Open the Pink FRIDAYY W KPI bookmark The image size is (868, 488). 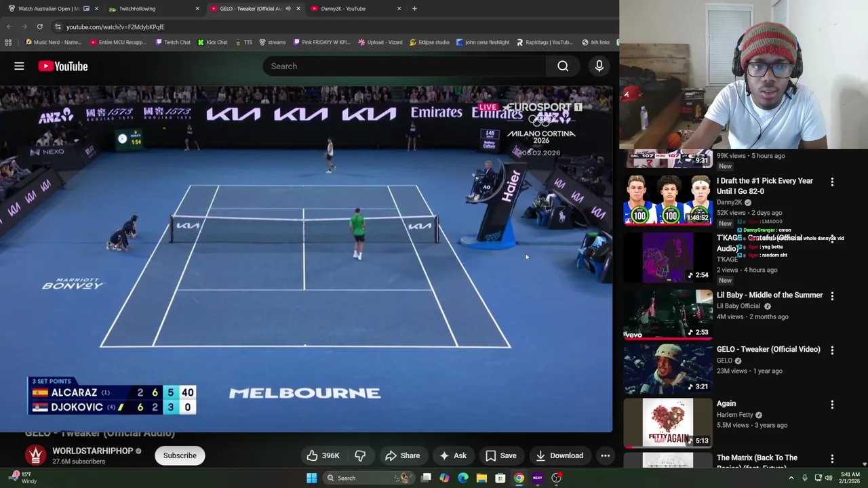[x=321, y=42]
